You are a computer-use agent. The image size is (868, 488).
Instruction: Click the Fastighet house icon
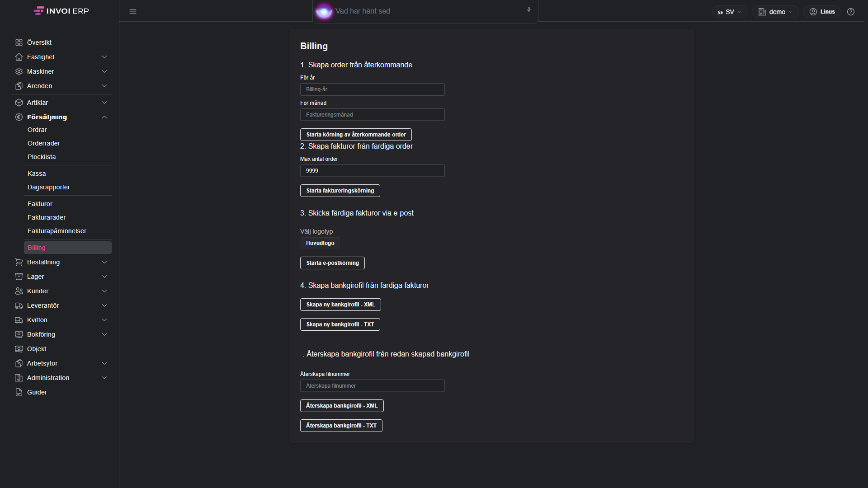coord(19,57)
